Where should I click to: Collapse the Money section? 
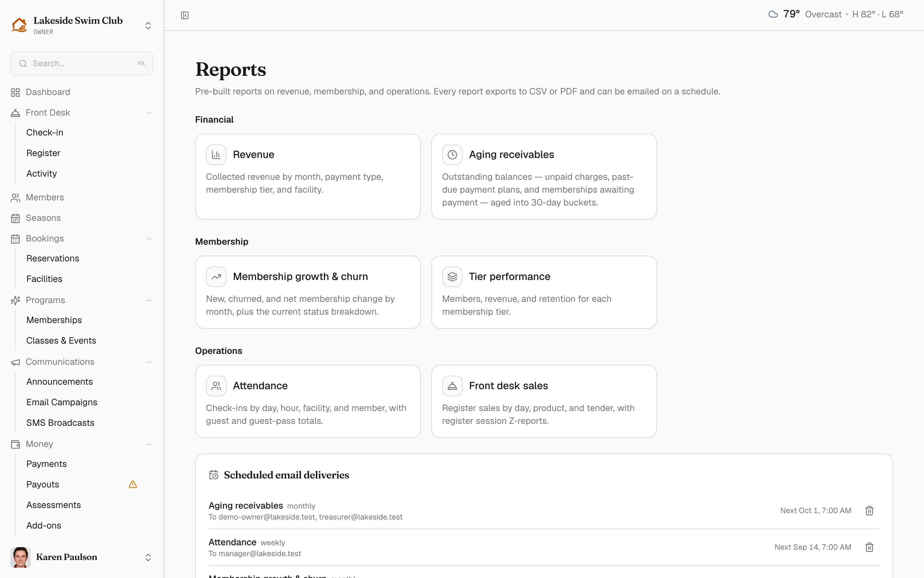click(x=149, y=444)
